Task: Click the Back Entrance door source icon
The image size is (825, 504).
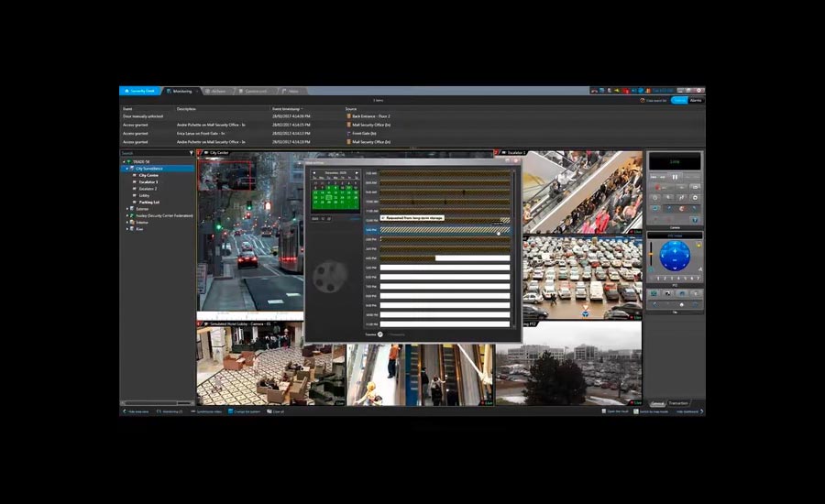Action: (348, 116)
